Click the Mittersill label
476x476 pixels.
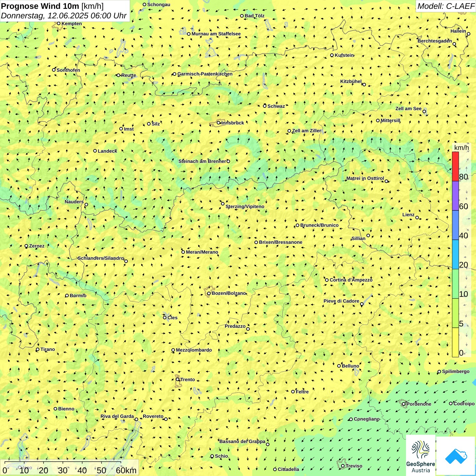[x=390, y=120]
